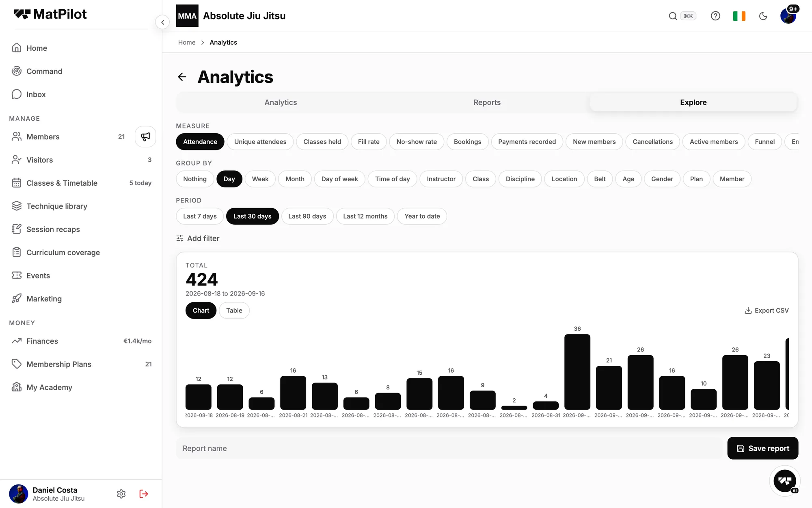Open the user avatar in top bar

(788, 16)
